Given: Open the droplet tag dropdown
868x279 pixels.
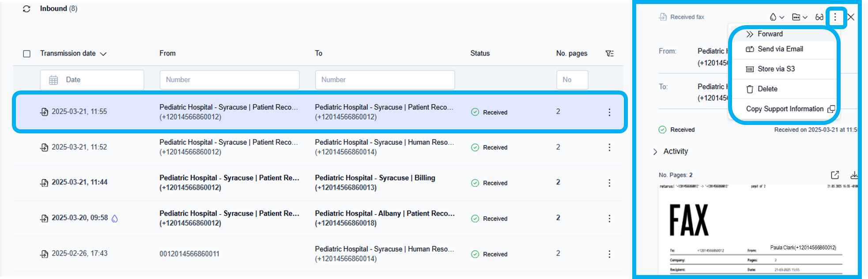Looking at the screenshot, I should tap(777, 17).
